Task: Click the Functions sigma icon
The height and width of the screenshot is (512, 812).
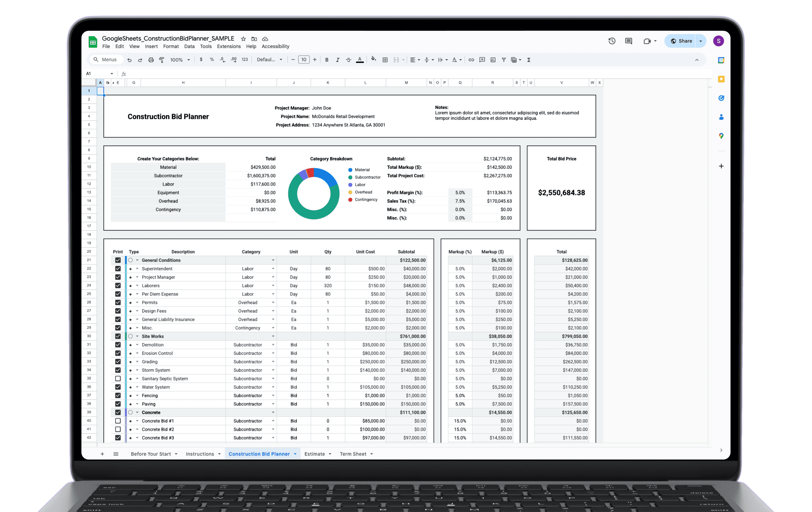Action: coord(529,60)
